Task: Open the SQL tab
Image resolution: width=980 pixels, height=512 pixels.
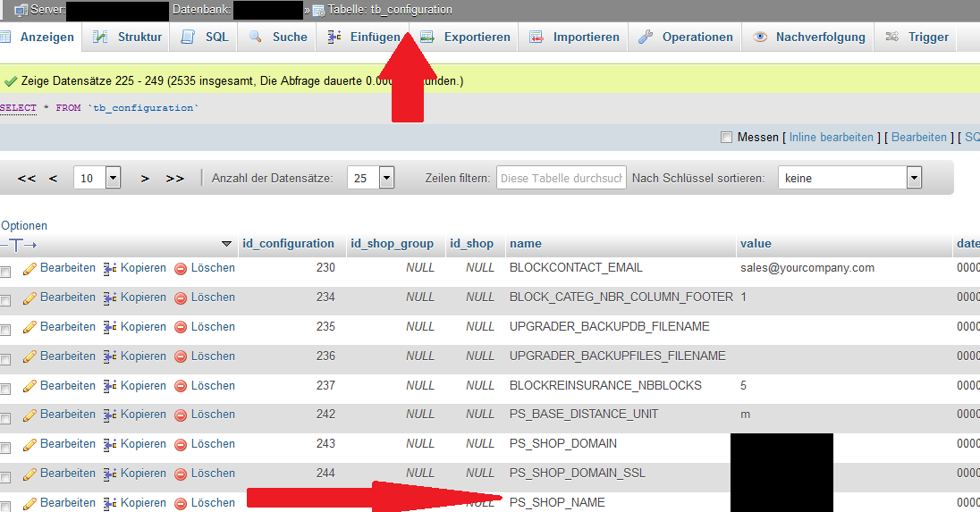Action: pyautogui.click(x=205, y=37)
